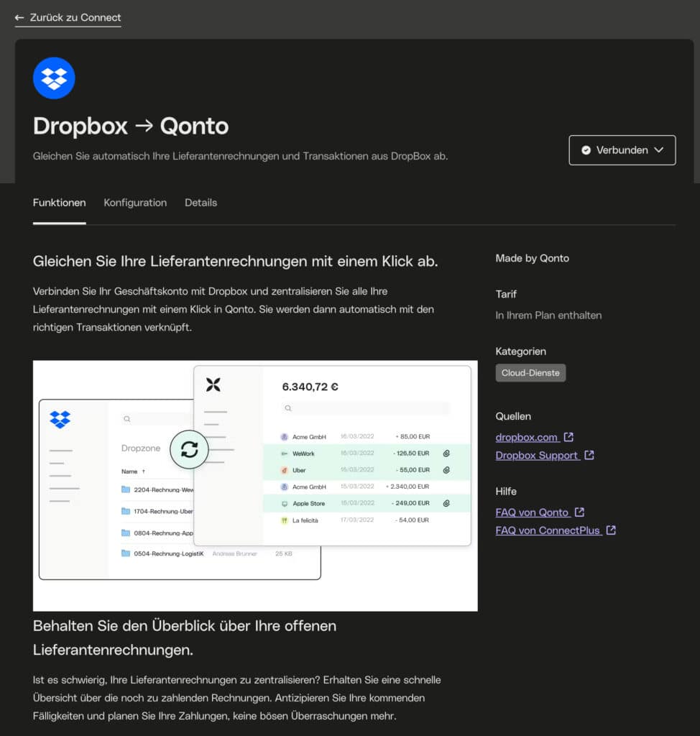
Task: Click In Ihrem Plan enthalten text
Action: (548, 316)
